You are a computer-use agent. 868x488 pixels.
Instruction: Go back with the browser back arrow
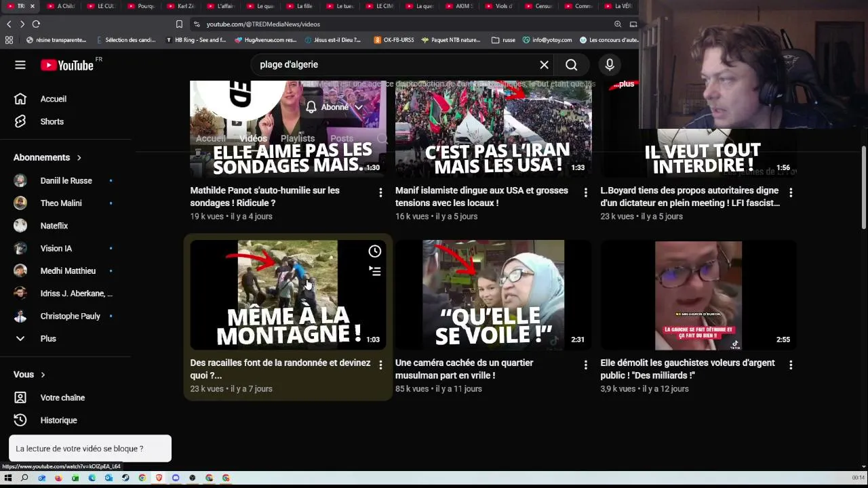click(9, 24)
